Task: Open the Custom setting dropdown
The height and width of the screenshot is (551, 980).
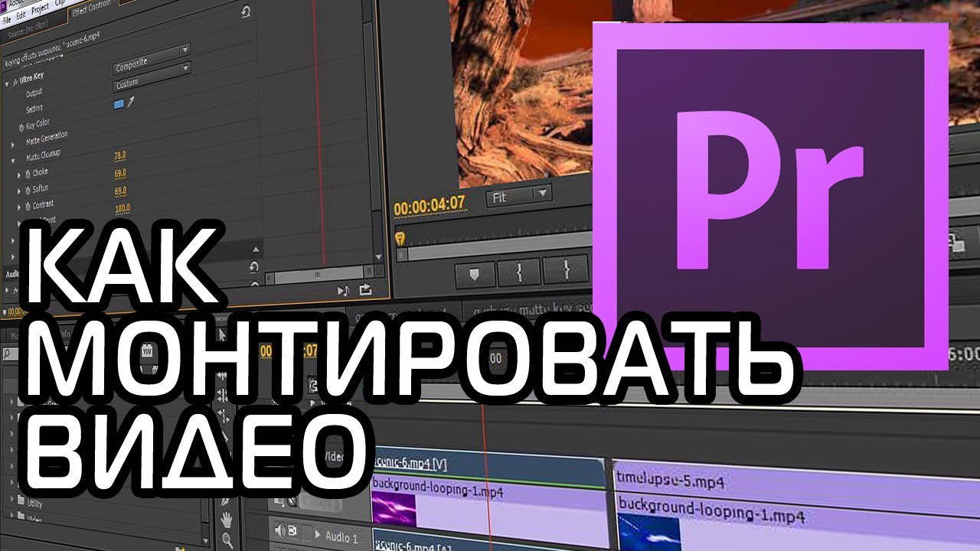Action: (152, 79)
